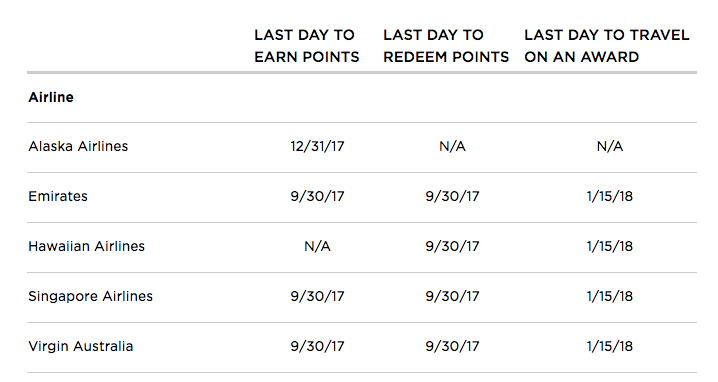The height and width of the screenshot is (382, 718).
Task: Click the Alaska Airlines row label
Action: click(x=78, y=147)
